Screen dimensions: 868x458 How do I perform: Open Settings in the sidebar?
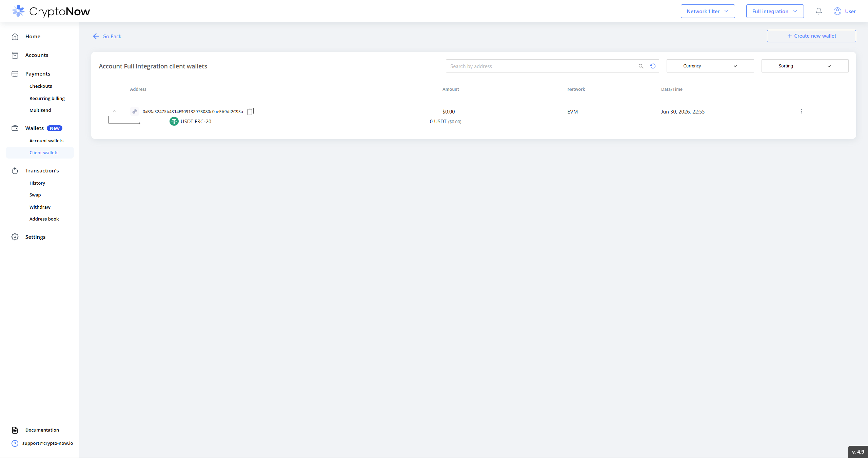(x=35, y=237)
